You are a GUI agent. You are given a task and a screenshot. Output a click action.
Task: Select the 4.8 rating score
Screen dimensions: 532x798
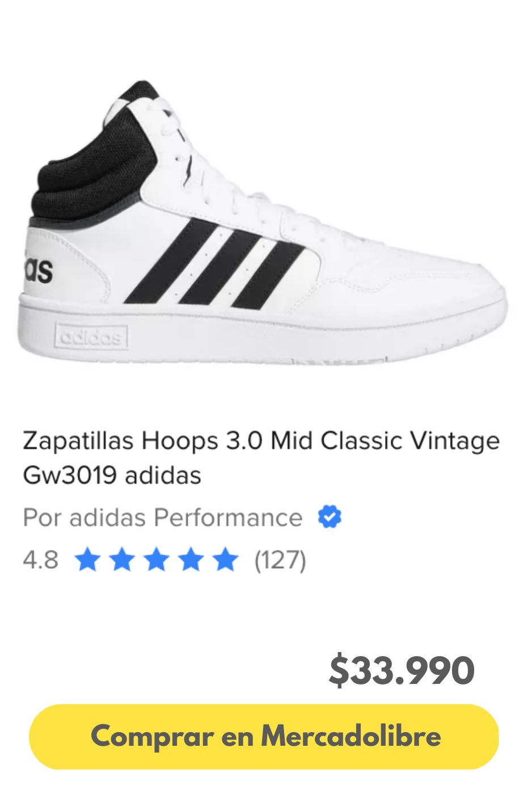40,561
